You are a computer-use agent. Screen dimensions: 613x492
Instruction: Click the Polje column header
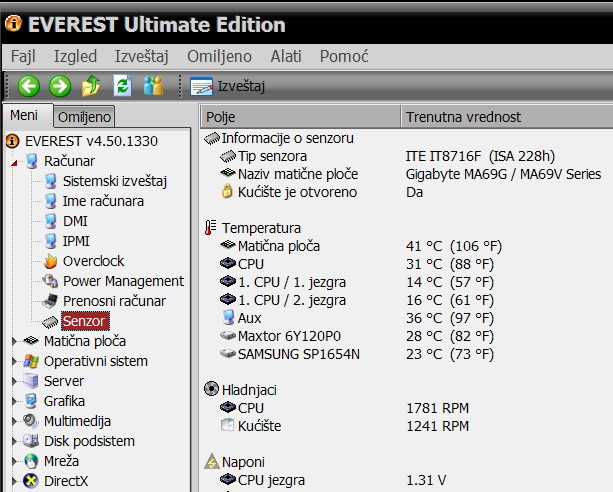click(x=300, y=117)
